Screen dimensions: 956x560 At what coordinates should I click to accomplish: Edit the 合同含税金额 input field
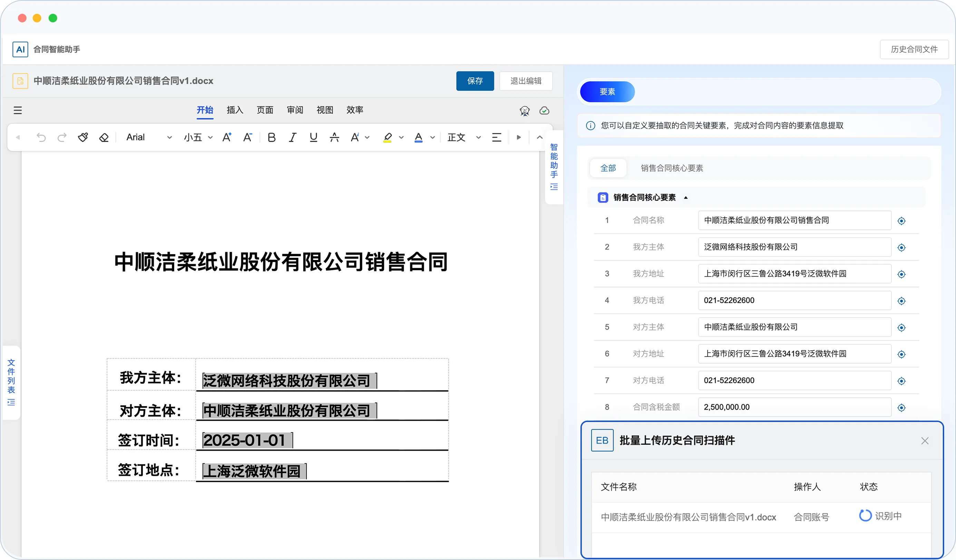pos(794,407)
